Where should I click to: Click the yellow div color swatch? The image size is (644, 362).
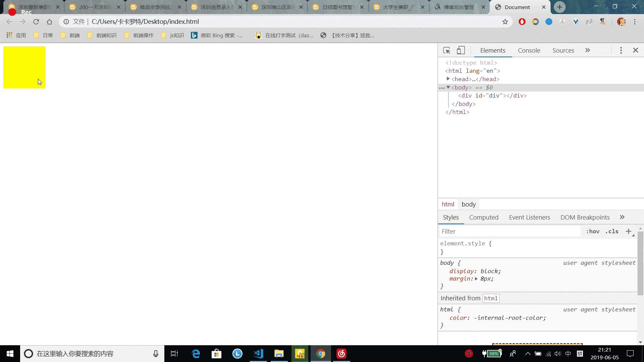[x=24, y=66]
